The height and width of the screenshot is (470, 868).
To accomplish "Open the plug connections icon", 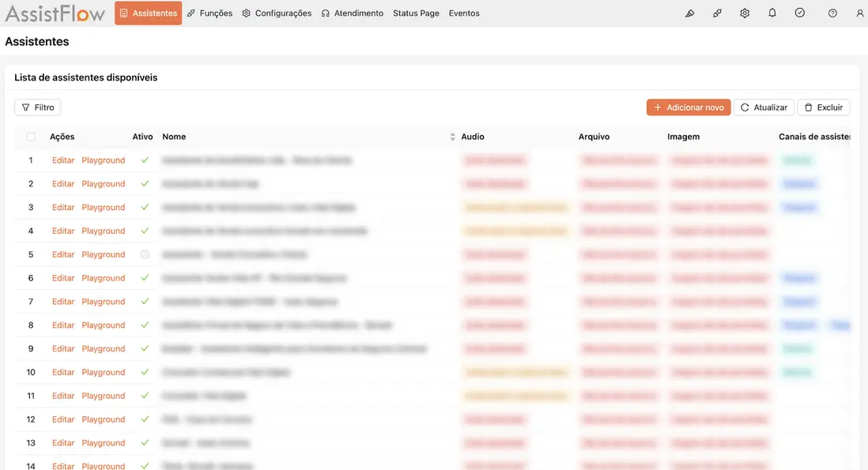I will tap(718, 13).
